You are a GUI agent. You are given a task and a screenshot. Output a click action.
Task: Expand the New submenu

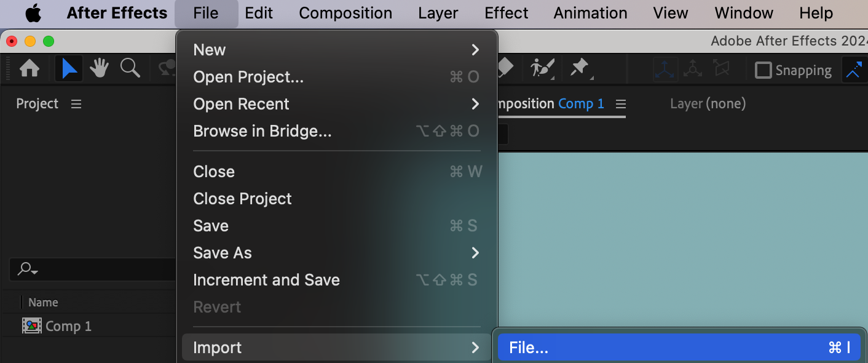pyautogui.click(x=336, y=50)
